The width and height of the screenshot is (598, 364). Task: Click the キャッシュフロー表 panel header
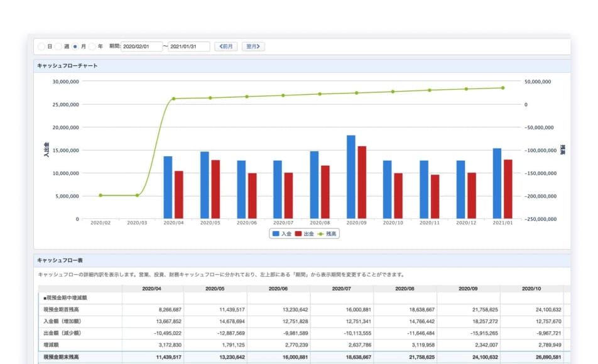[60, 259]
